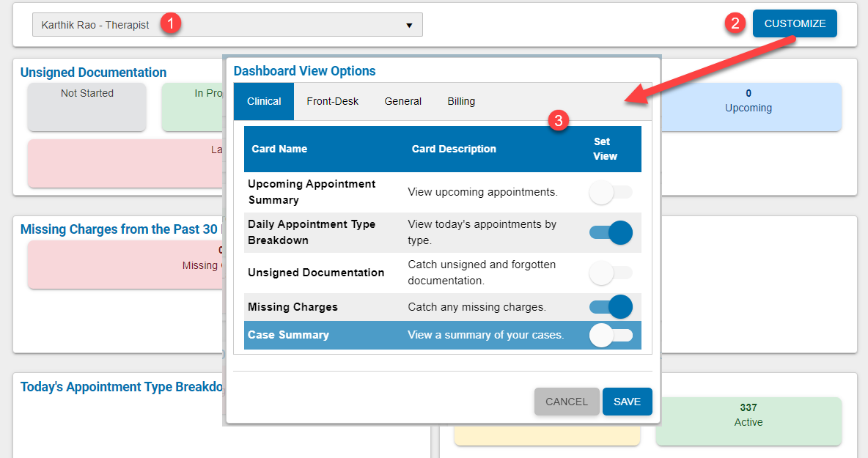868x458 pixels.
Task: Open the General tab
Action: (x=402, y=101)
